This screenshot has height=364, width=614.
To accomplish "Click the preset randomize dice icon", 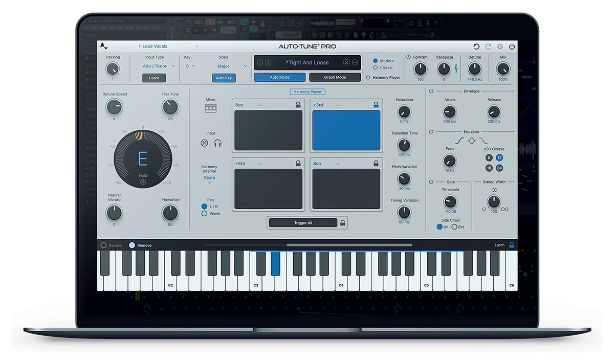I will [346, 63].
